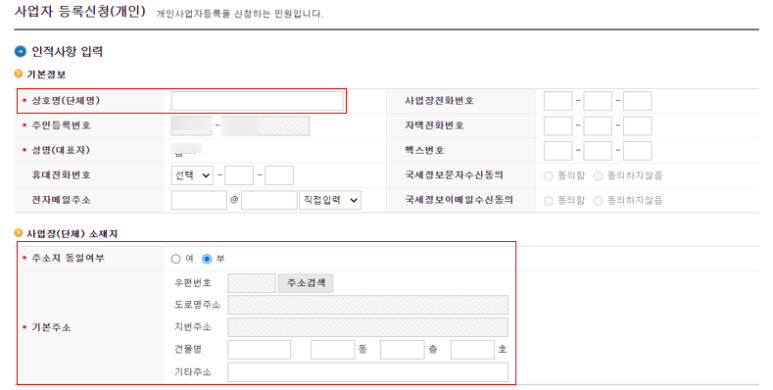Click the 기본정보 subsection label

point(46,74)
